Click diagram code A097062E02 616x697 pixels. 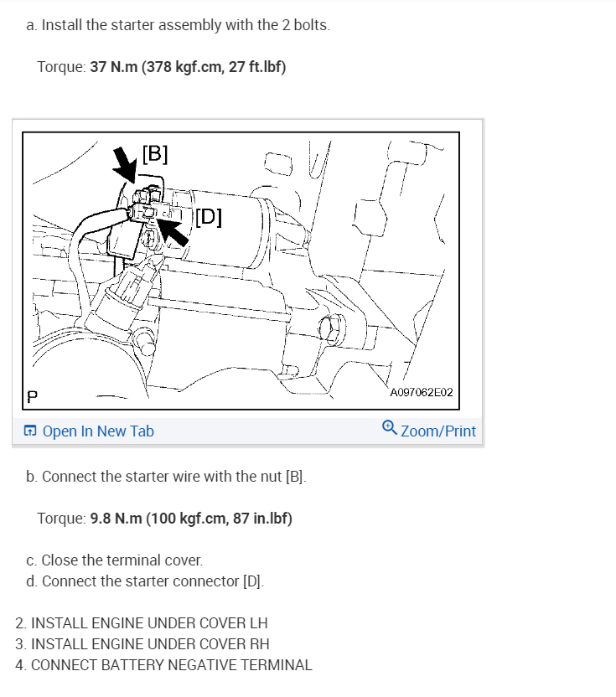422,393
